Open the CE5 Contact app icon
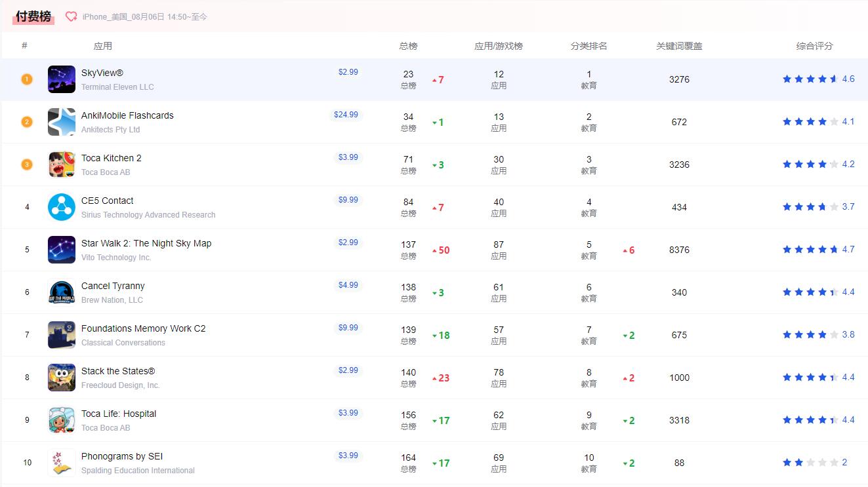 [62, 207]
